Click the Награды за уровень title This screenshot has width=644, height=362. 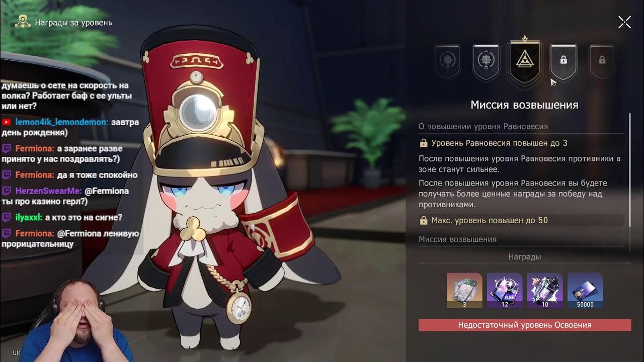[73, 23]
